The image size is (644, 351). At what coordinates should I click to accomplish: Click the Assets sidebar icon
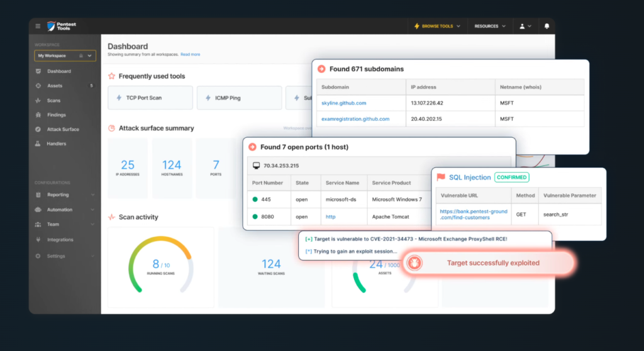(38, 86)
